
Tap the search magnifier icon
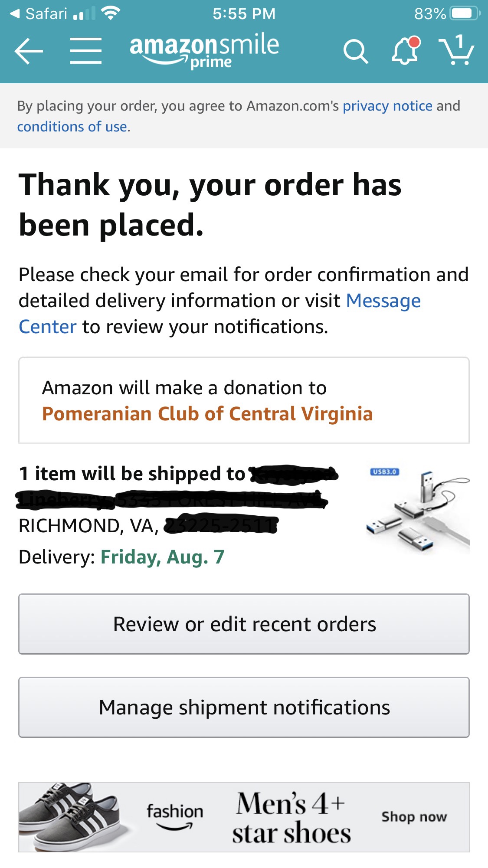click(355, 52)
